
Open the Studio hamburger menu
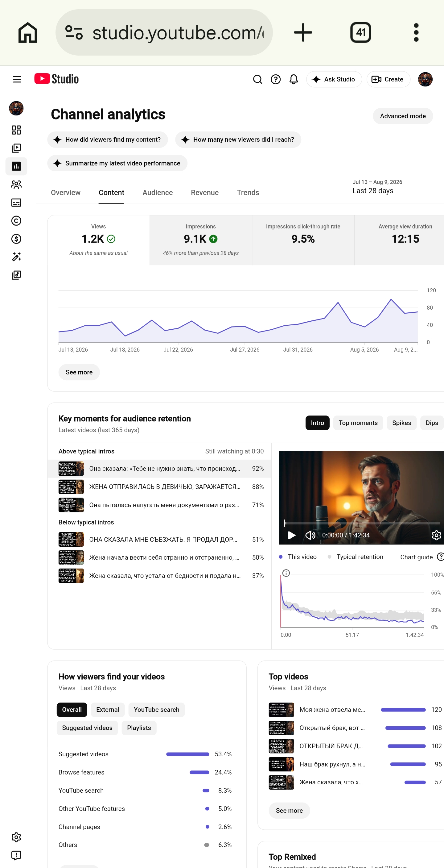click(x=17, y=80)
